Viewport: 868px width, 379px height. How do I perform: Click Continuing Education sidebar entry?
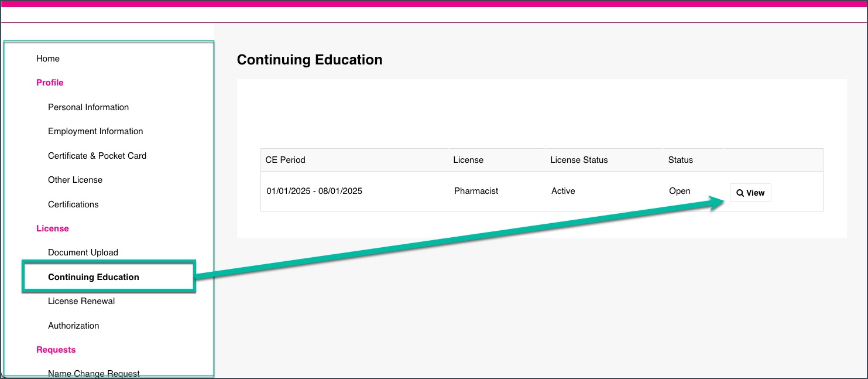94,277
